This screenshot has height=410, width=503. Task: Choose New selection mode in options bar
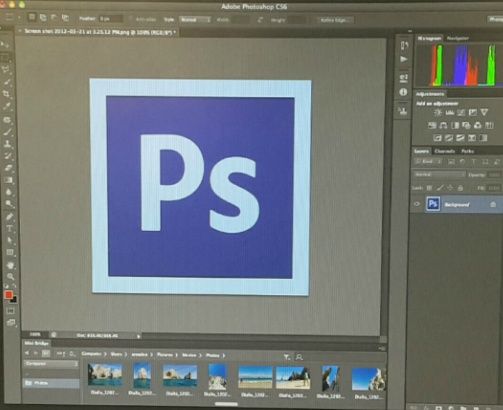32,17
